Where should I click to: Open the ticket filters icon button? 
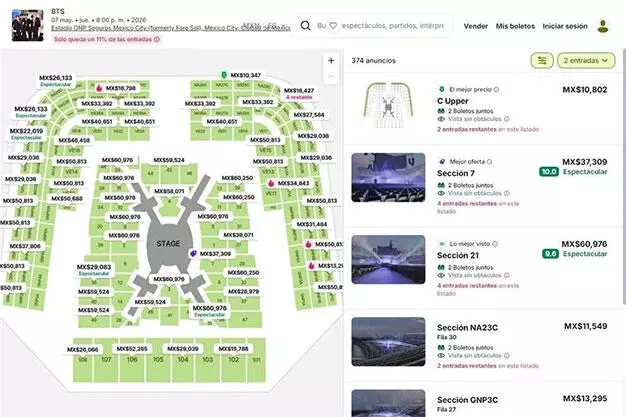(x=543, y=61)
